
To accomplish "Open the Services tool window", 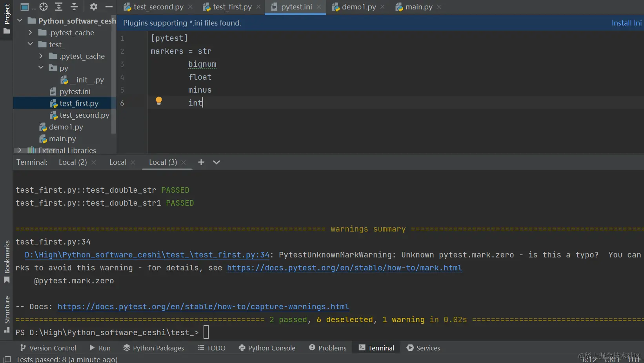I will point(423,348).
